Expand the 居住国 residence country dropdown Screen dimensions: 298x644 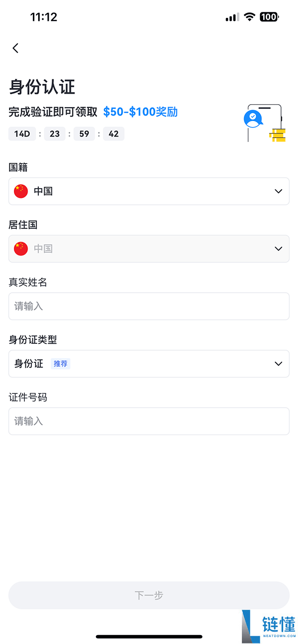[278, 249]
